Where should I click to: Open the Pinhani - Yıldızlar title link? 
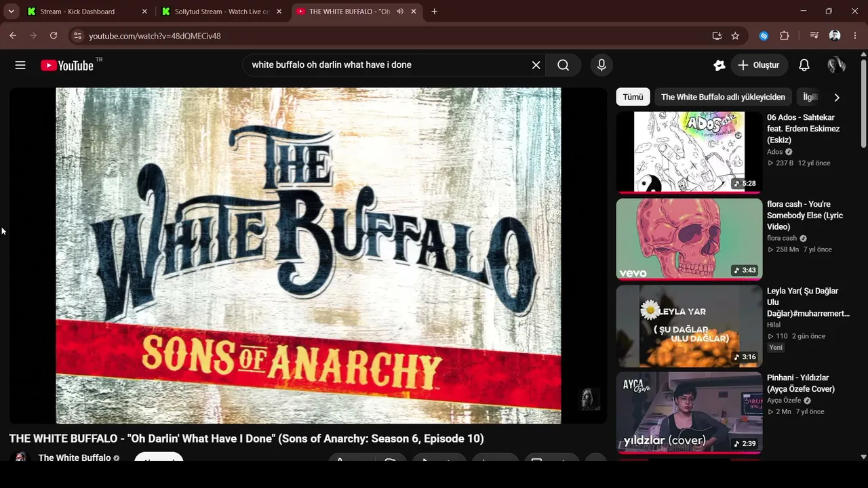click(801, 384)
